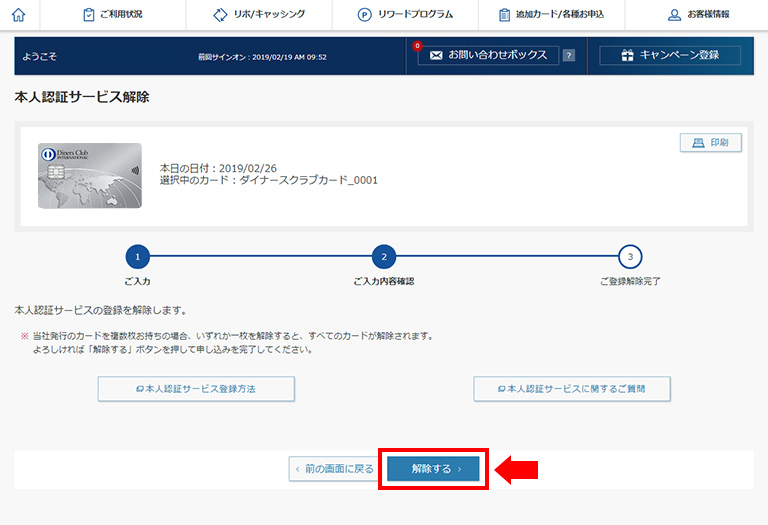Image resolution: width=768 pixels, height=525 pixels.
Task: Open the 追加カード/各種お申込 menu
Action: coord(553,15)
